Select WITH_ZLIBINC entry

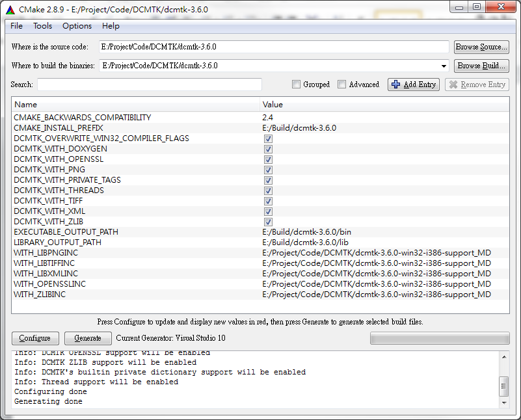pyautogui.click(x=40, y=294)
